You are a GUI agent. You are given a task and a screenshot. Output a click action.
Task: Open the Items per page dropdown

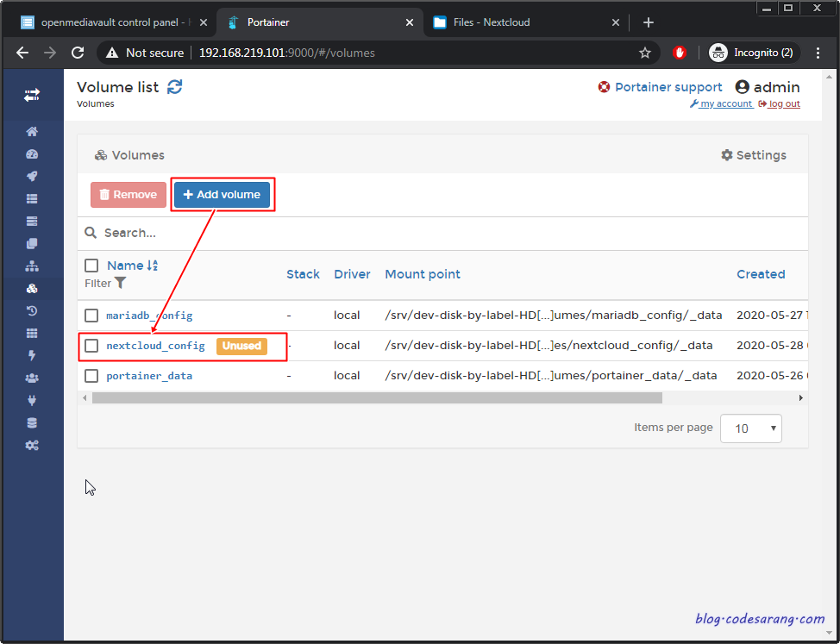(751, 428)
